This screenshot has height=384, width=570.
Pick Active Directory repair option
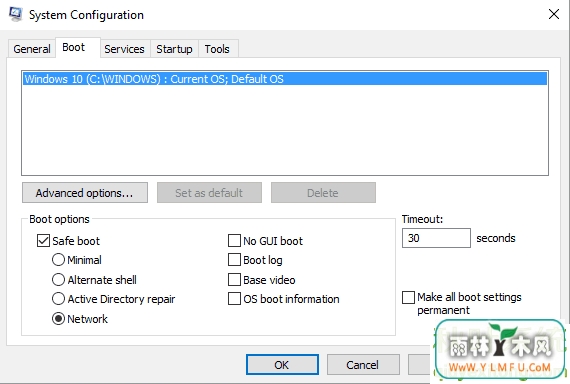coord(58,299)
